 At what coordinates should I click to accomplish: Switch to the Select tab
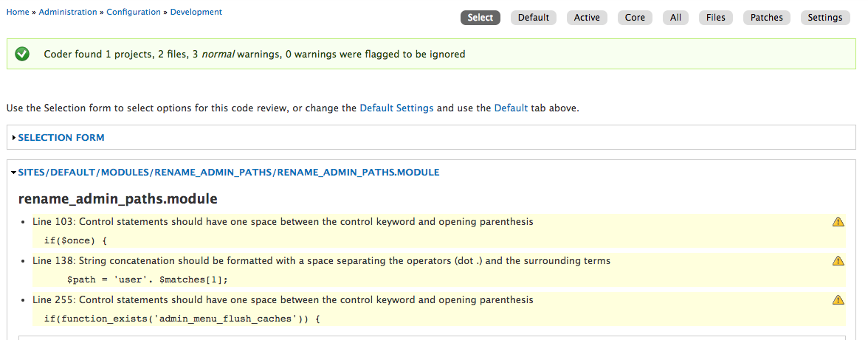(480, 18)
